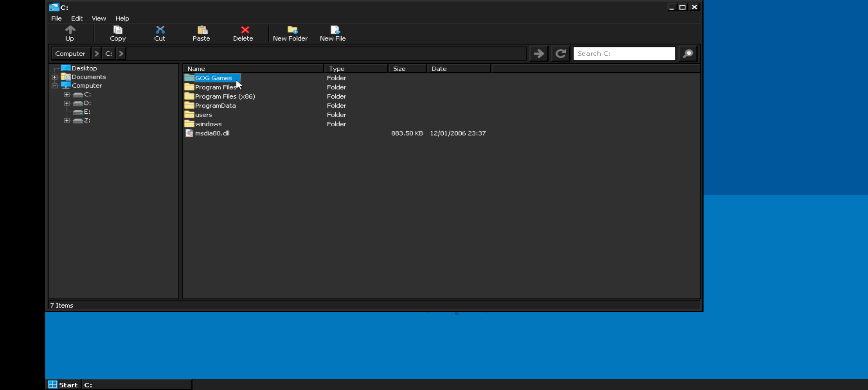The width and height of the screenshot is (868, 390).
Task: Open the View menu
Action: (x=99, y=18)
